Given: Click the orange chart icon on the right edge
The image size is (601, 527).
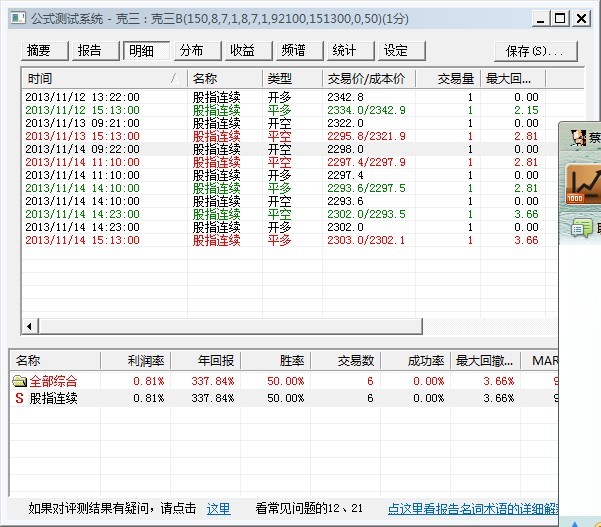Looking at the screenshot, I should coord(584,187).
